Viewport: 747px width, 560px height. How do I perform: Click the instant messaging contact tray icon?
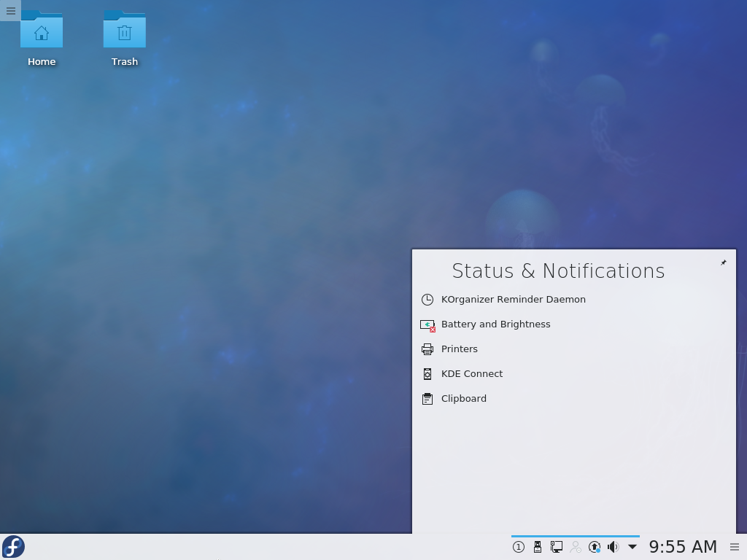575,547
